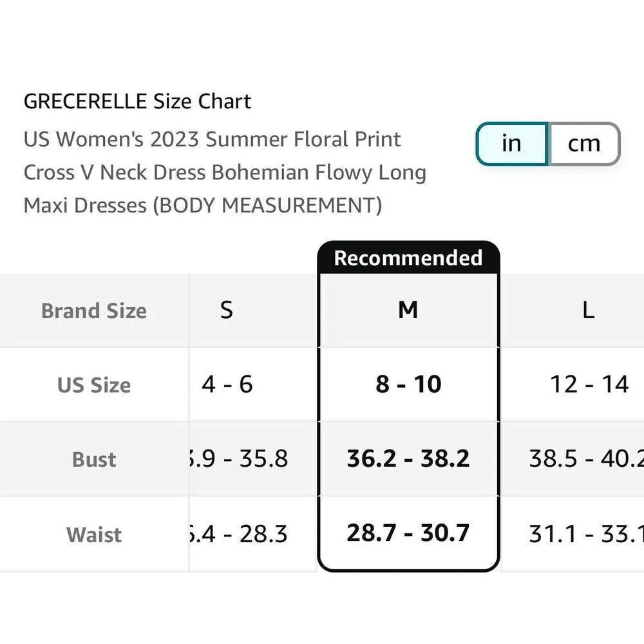This screenshot has height=644, width=644.
Task: Click the Brand Size row header
Action: (x=94, y=311)
